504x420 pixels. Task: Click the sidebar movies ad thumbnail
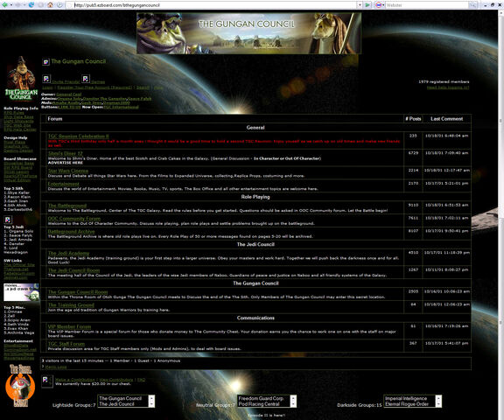(x=21, y=292)
